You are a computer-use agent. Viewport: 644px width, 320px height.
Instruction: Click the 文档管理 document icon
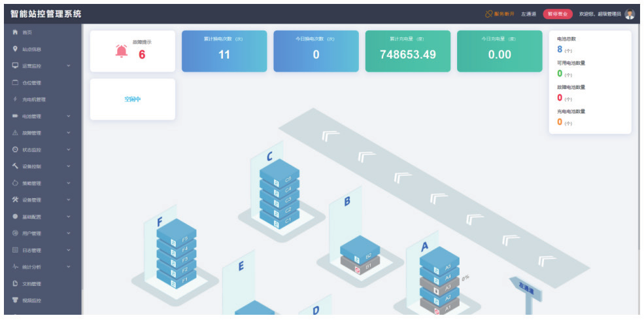[15, 283]
